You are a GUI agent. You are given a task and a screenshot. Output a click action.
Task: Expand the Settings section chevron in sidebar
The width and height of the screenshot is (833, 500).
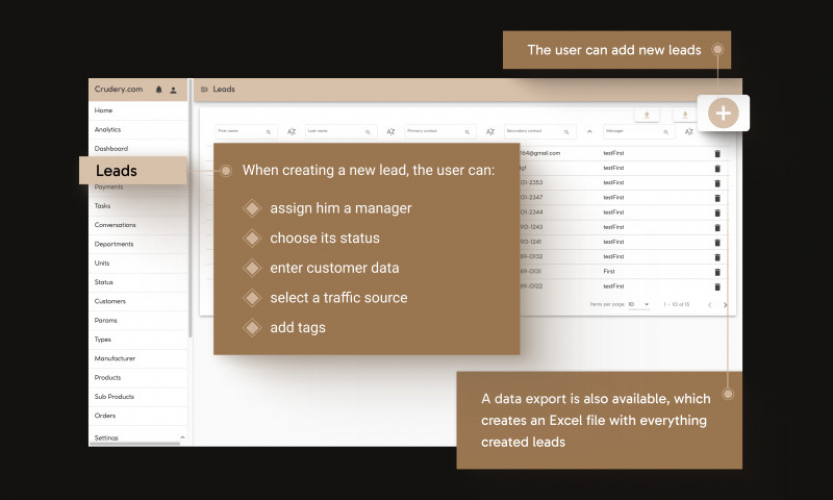182,437
